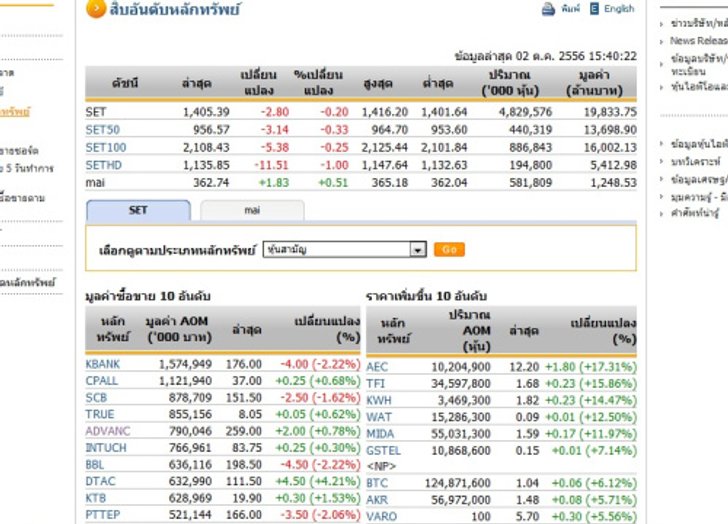Select the SET tab

tap(138, 210)
